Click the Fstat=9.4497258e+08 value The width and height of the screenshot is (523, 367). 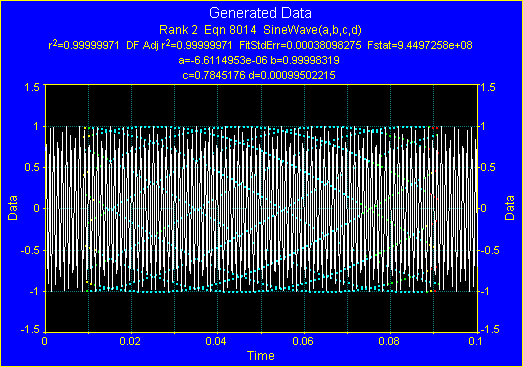[420, 45]
